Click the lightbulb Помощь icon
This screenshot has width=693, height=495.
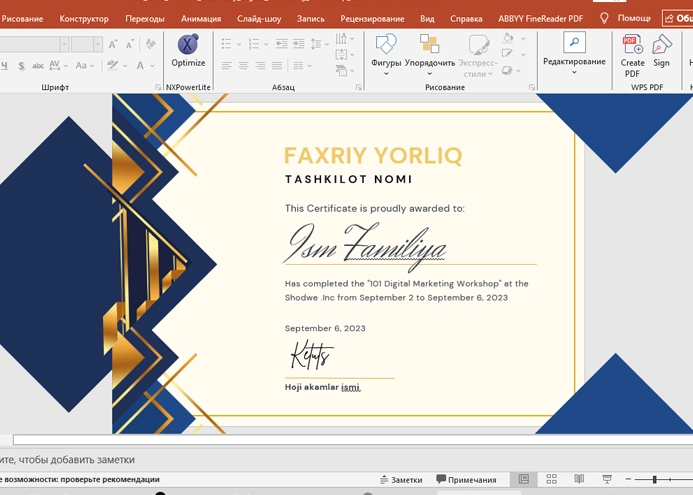coord(604,18)
